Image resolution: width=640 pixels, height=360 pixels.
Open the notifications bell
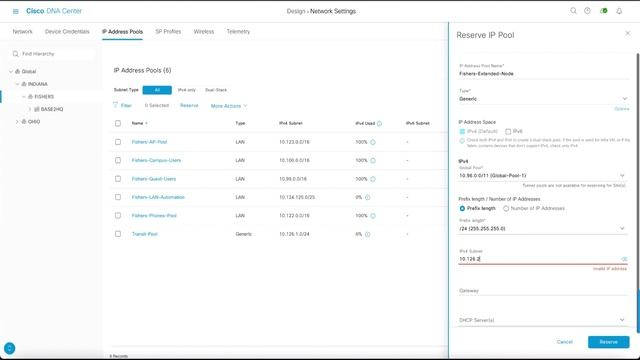619,11
